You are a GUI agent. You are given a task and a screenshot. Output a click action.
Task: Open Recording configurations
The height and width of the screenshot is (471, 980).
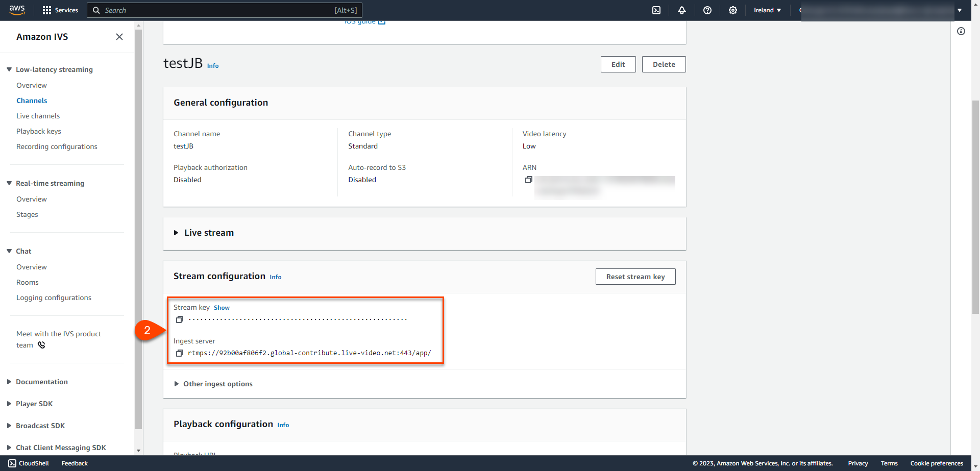pyautogui.click(x=57, y=146)
